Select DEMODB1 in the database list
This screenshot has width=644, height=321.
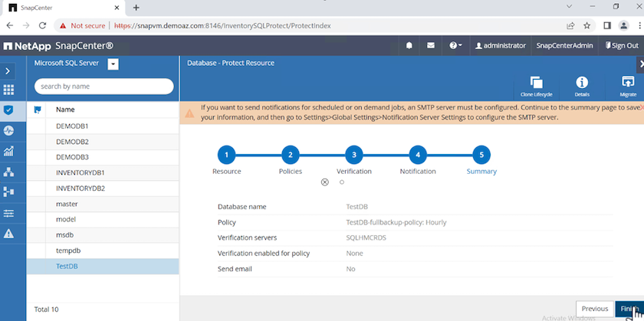pos(103,126)
